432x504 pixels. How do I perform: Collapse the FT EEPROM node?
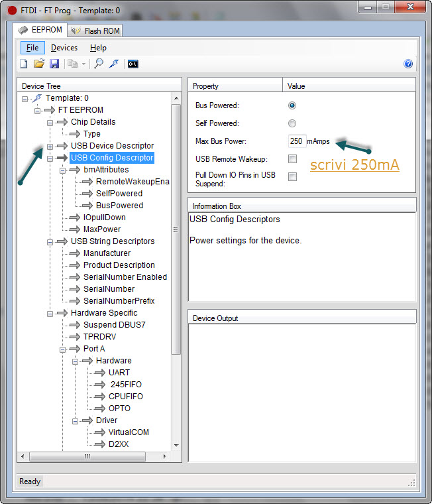point(38,111)
